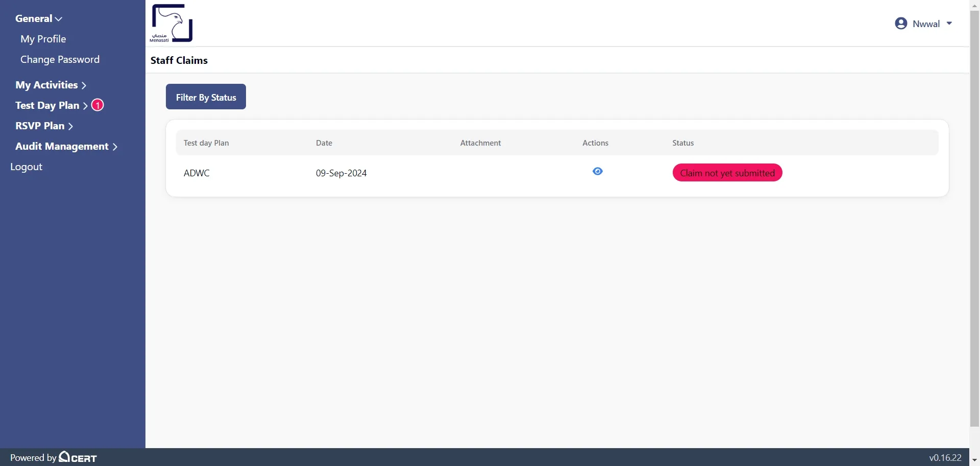
Task: Click the vertical scrollbar thumb
Action: (974, 215)
